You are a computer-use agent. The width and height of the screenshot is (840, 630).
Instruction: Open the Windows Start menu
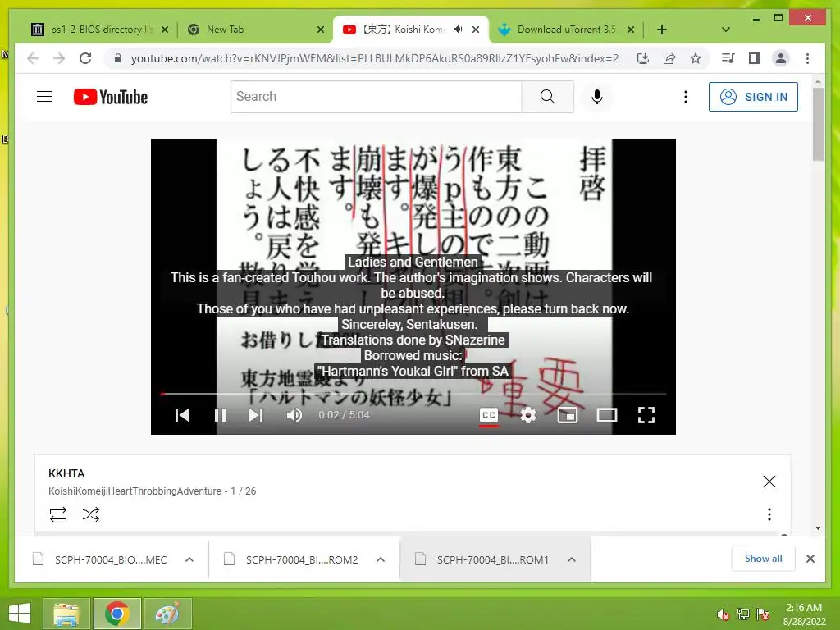click(x=20, y=614)
